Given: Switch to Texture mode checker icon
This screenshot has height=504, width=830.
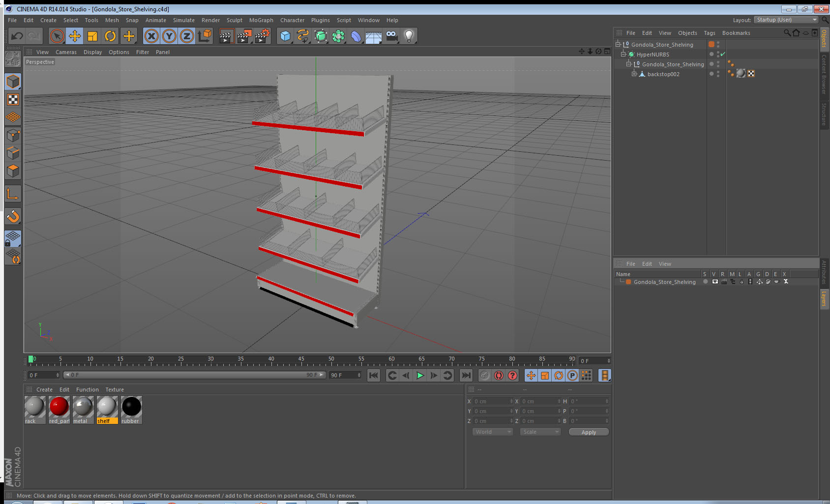Looking at the screenshot, I should pos(13,100).
